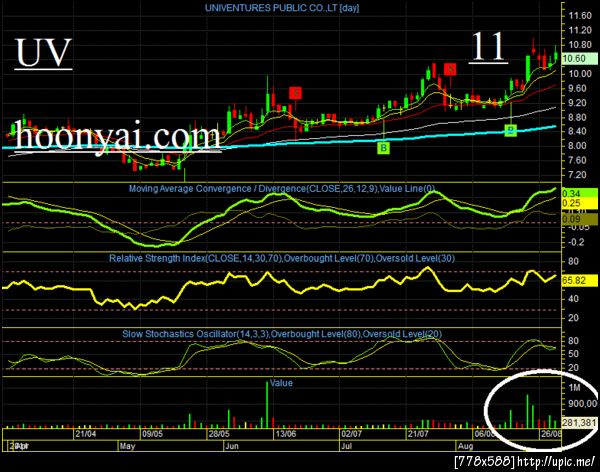
Task: Select the Moving Average Convergence / Divergence panel title
Action: point(282,189)
